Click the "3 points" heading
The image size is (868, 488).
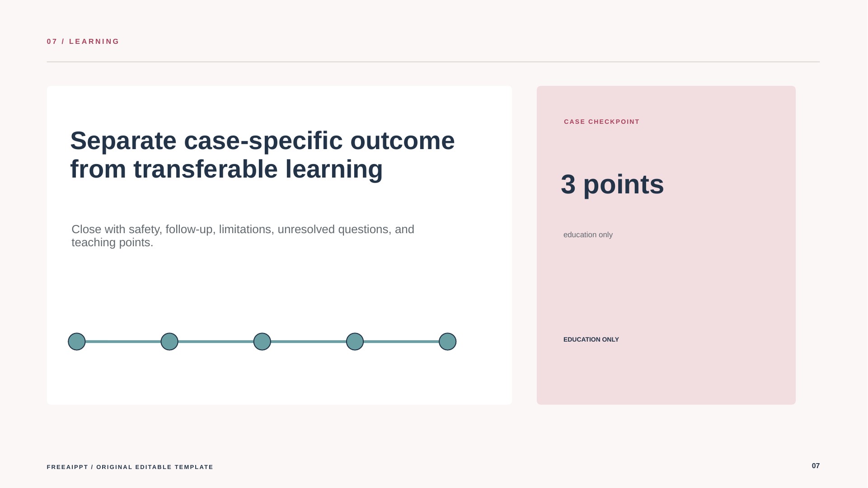pos(612,184)
